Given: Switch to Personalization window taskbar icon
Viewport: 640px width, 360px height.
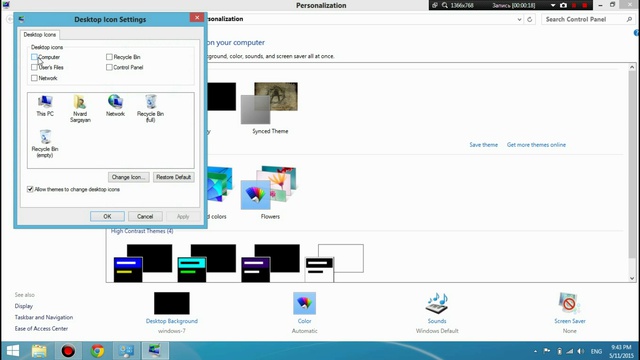Looking at the screenshot, I should 155,351.
